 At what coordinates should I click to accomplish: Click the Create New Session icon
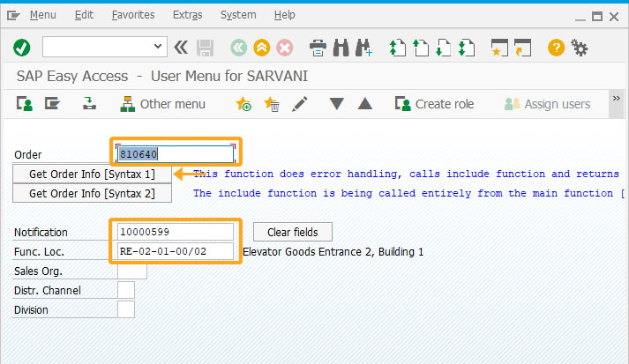(x=499, y=48)
